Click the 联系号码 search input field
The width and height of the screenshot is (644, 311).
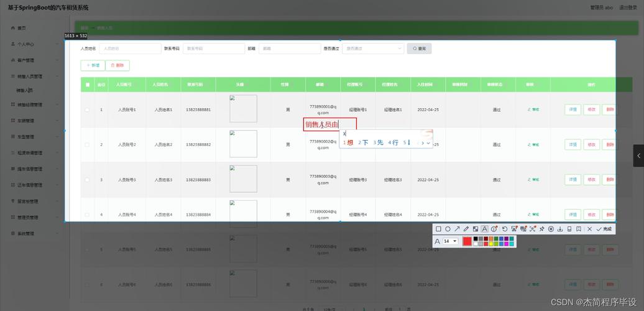click(x=214, y=49)
